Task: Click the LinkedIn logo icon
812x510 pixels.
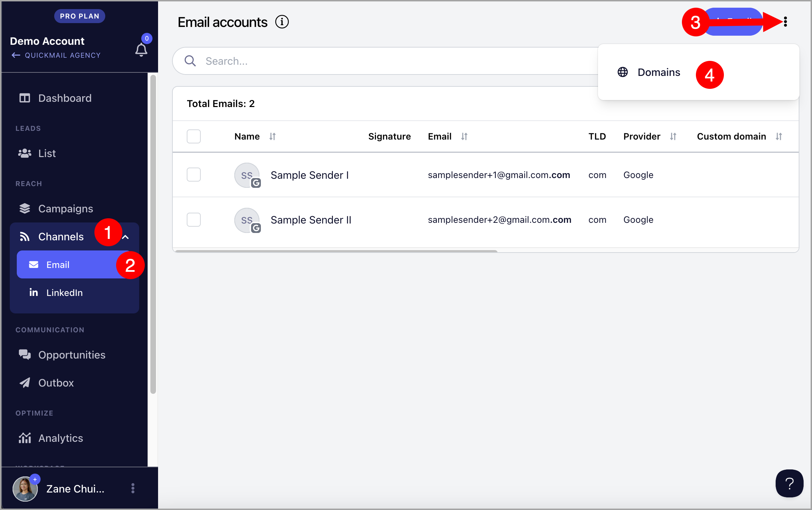Action: point(34,292)
